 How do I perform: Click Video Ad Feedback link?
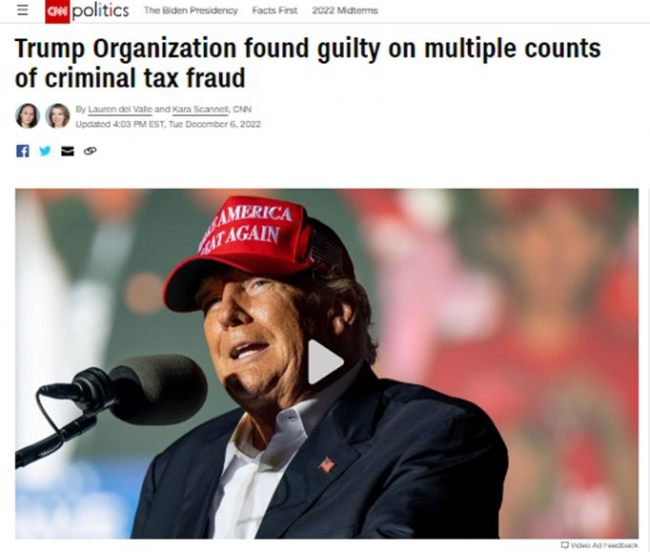tap(604, 545)
